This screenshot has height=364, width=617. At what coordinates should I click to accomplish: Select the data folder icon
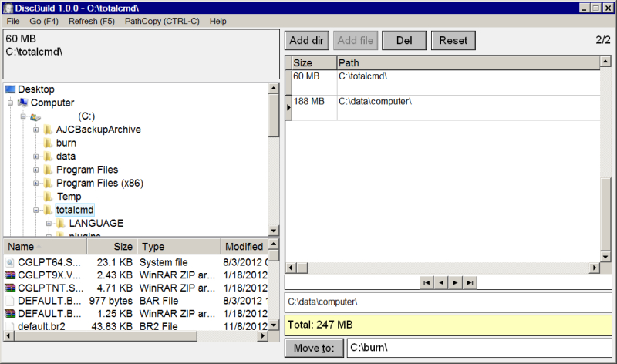(x=48, y=157)
